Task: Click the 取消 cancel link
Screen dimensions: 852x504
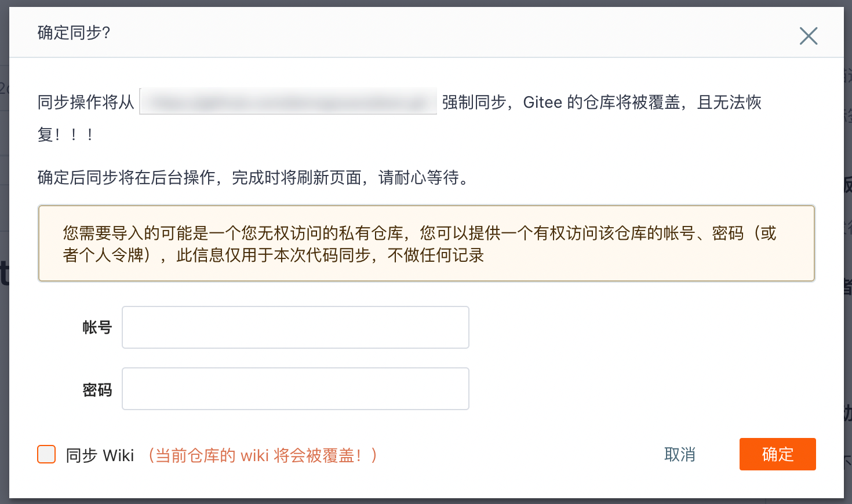Action: pyautogui.click(x=680, y=455)
